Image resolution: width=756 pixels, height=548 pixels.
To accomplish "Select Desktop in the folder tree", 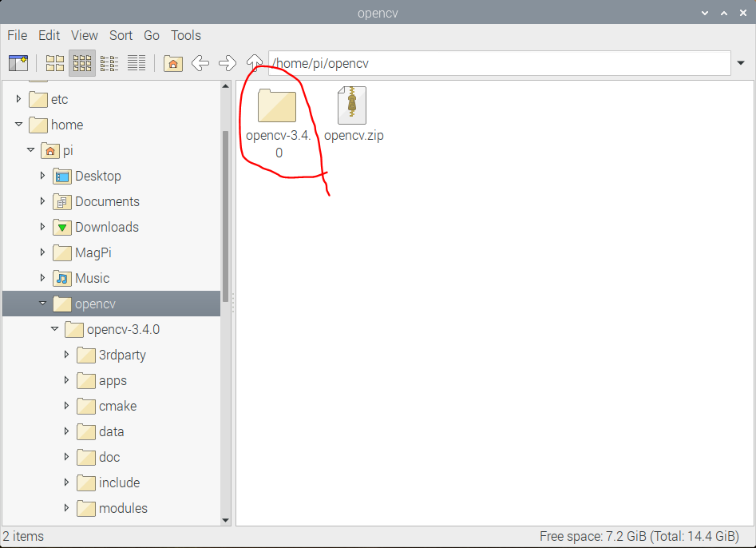I will pyautogui.click(x=98, y=176).
